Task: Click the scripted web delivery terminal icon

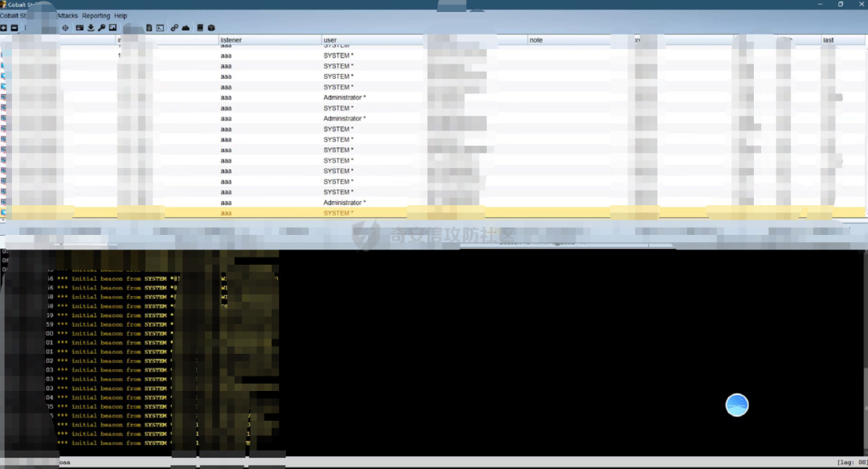Action: tap(160, 27)
